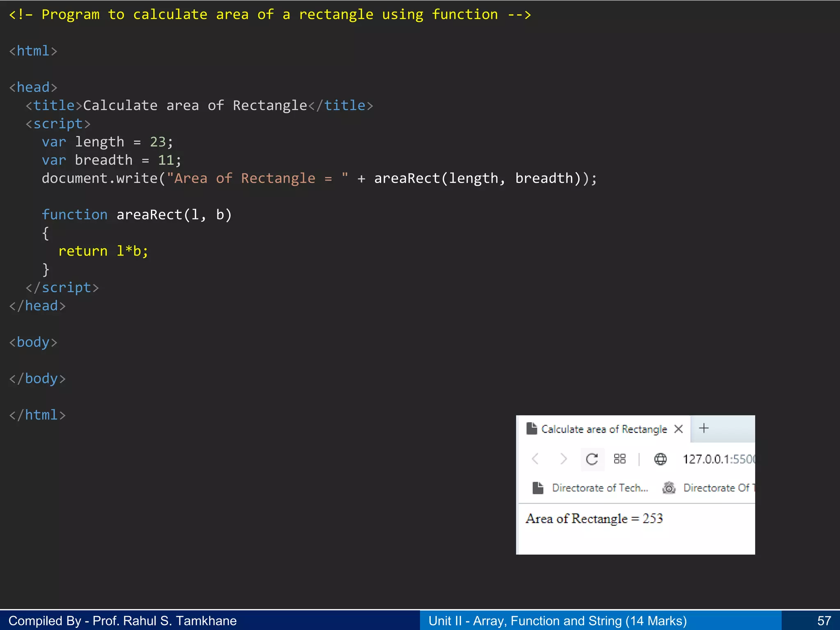Click the opening <body> tag
Viewport: 840px width, 630px height.
[x=33, y=342]
